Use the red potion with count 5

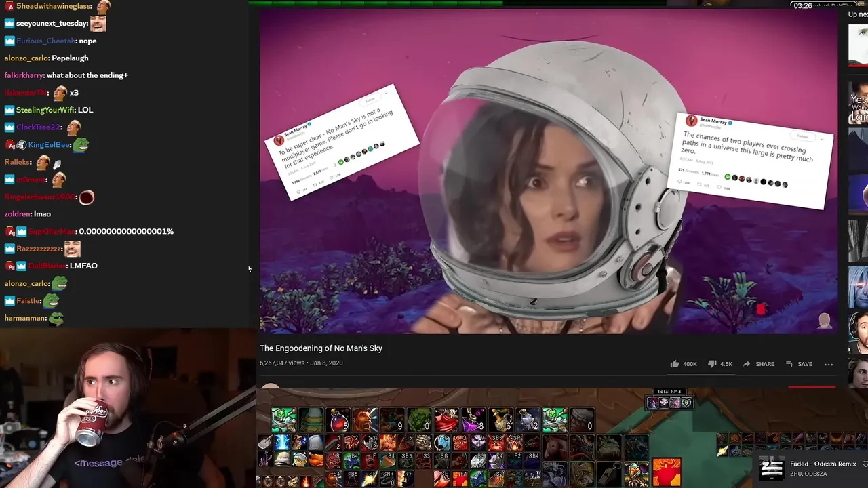pos(338,420)
